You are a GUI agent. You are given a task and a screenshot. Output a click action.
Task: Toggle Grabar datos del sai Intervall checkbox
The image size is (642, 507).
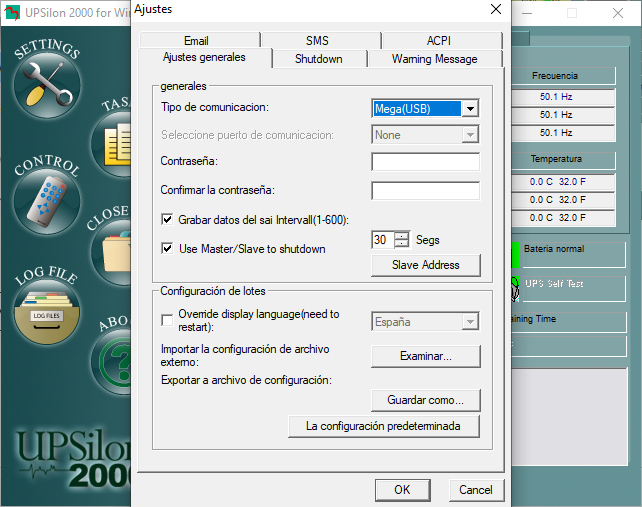[167, 220]
